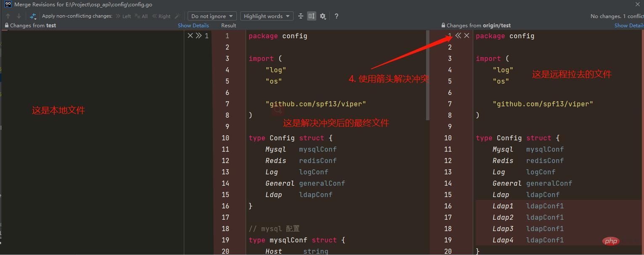Click '"os"' import in Result pane
This screenshot has height=255, width=644.
click(273, 81)
